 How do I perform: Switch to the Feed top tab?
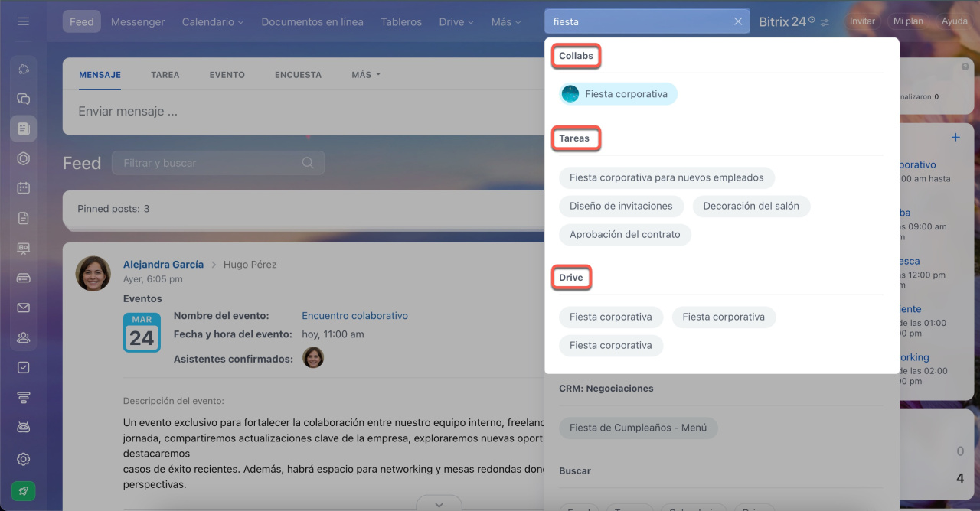pos(82,21)
